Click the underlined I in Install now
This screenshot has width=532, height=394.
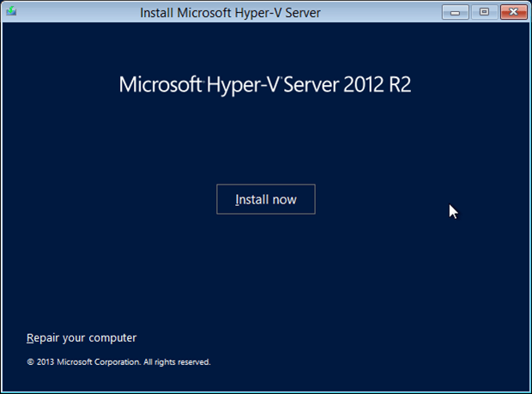[238, 199]
